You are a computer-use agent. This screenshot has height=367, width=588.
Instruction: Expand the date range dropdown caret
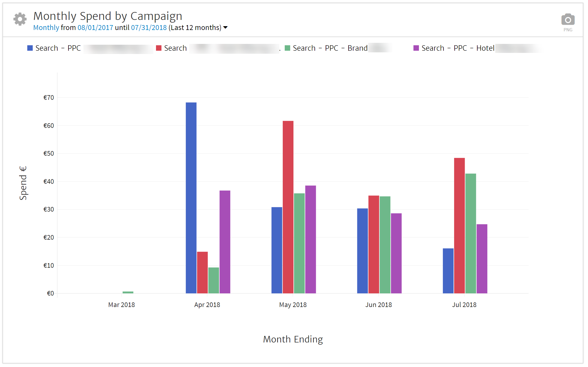226,28
